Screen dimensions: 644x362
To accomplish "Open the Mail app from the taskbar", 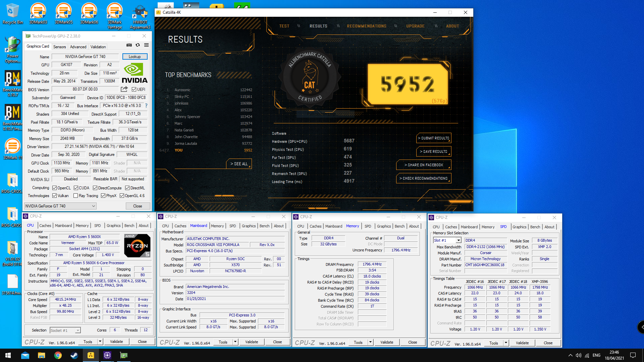I will [x=25, y=355].
